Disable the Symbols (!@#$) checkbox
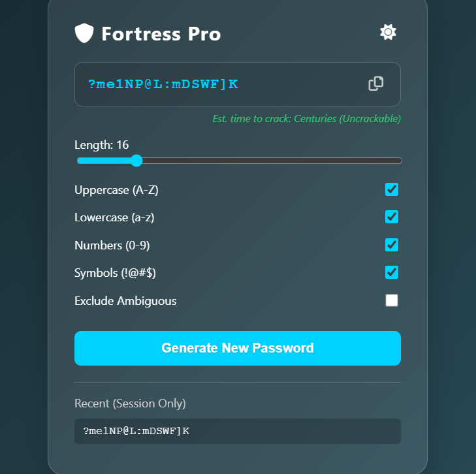This screenshot has width=476, height=474. [391, 272]
